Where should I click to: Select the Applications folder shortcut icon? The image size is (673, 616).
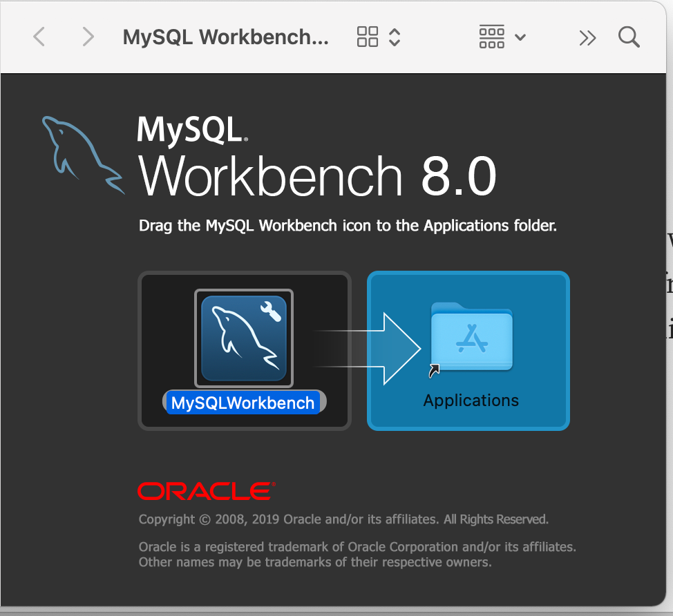coord(471,338)
